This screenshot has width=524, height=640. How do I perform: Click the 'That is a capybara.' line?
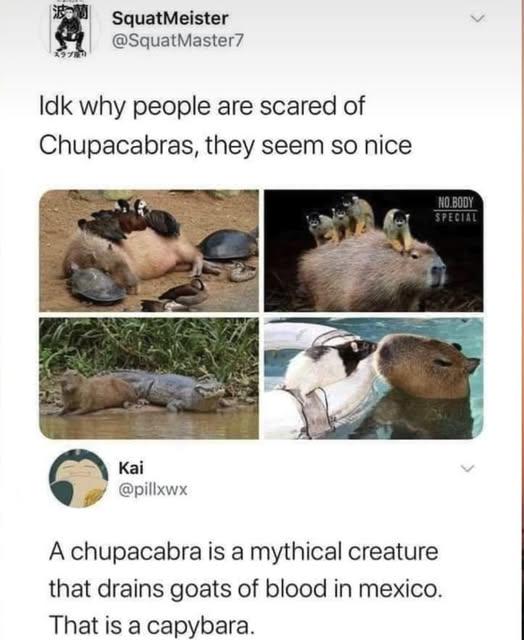[151, 625]
